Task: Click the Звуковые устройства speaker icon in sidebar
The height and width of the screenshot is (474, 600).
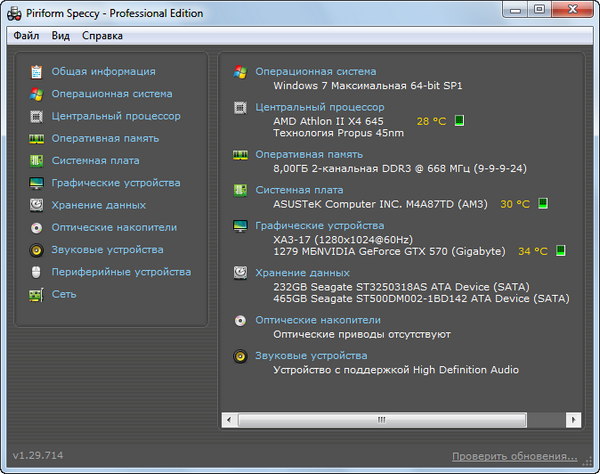Action: 36,250
